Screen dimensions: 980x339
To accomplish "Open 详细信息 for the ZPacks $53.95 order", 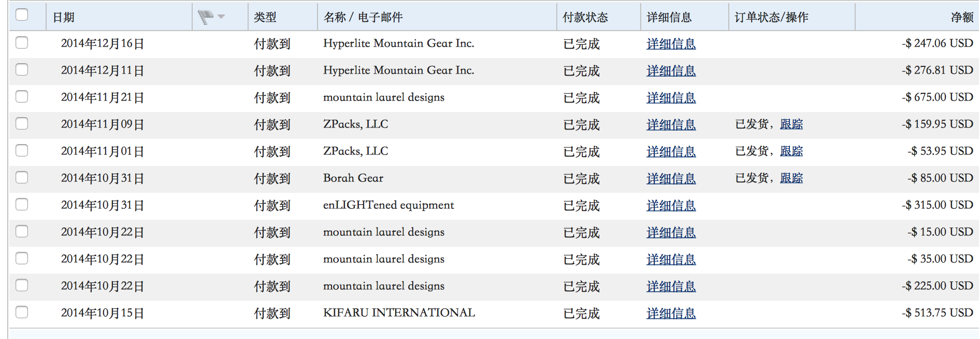I will 671,152.
